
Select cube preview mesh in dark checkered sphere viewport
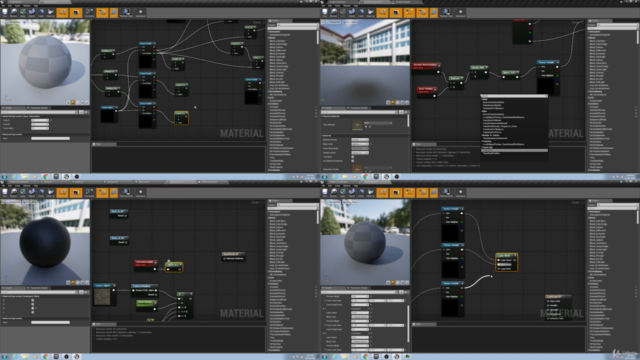click(x=403, y=282)
